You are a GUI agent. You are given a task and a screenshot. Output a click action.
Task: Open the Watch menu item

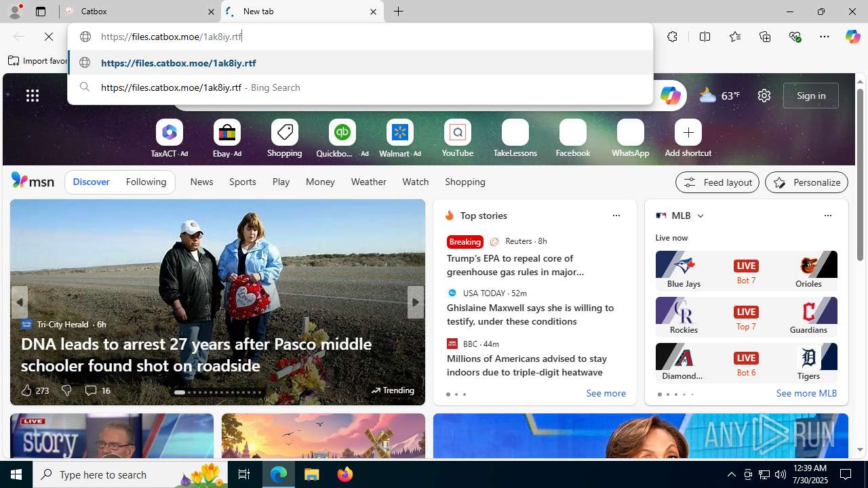415,182
